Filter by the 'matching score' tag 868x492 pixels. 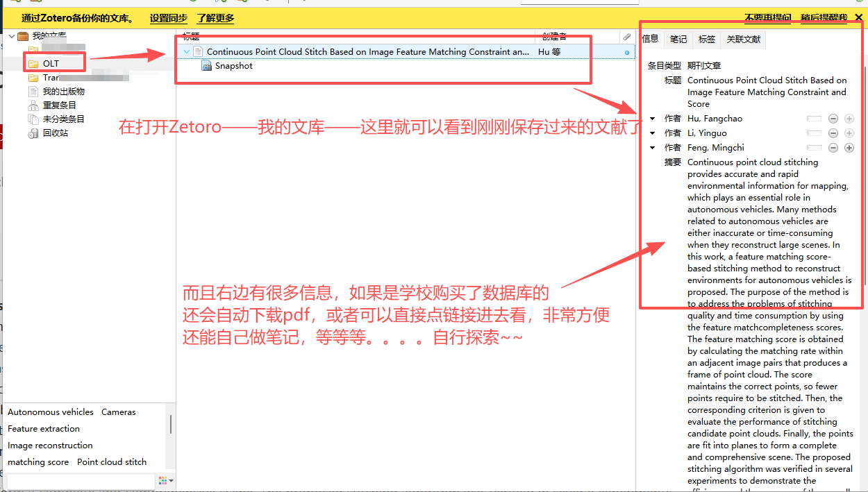tap(38, 462)
